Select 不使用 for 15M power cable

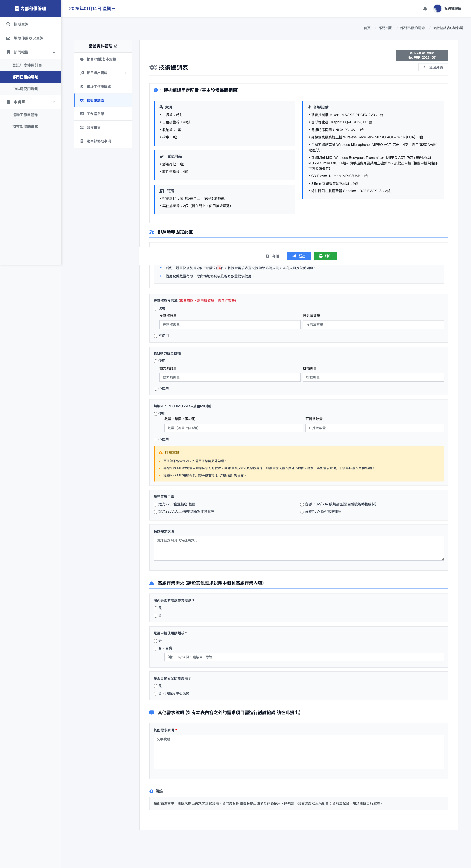pos(156,388)
